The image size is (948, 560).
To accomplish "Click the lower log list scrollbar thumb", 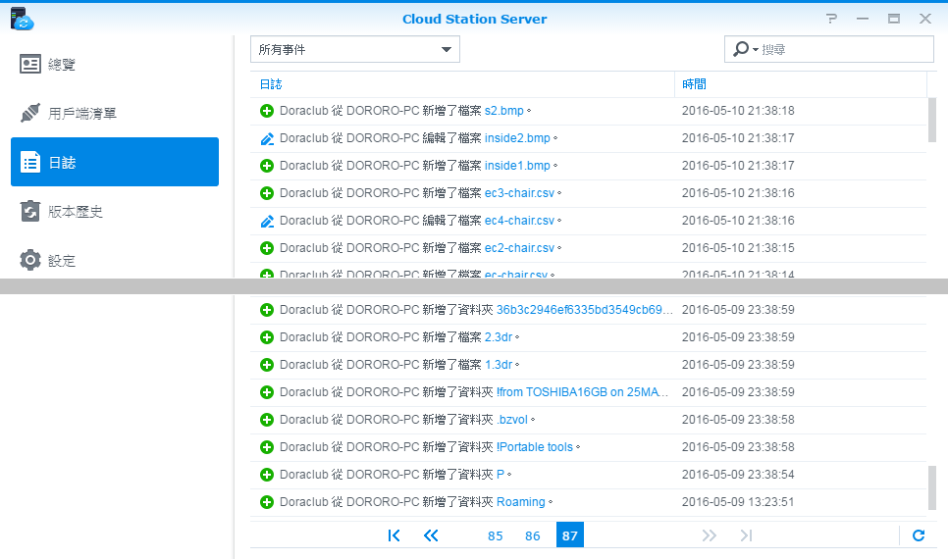I will coord(931,488).
